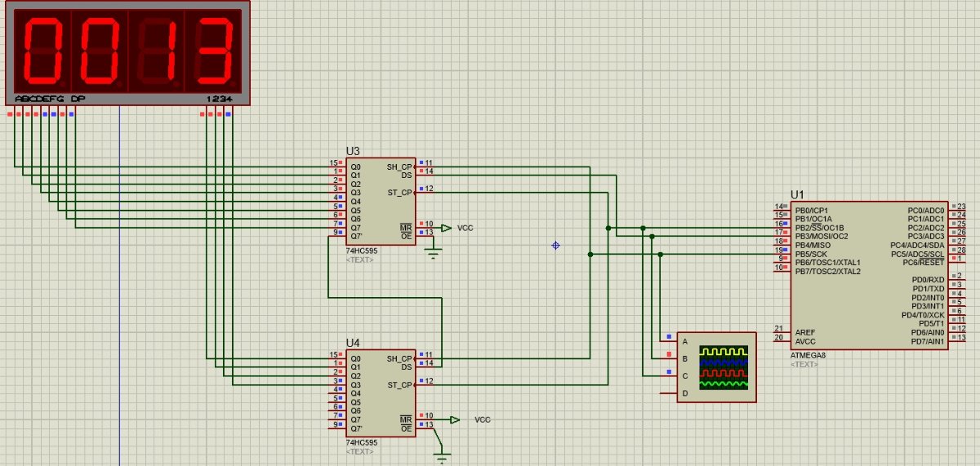Image resolution: width=980 pixels, height=466 pixels.
Task: Click U3's Q7' serial output pin label
Action: (x=356, y=236)
